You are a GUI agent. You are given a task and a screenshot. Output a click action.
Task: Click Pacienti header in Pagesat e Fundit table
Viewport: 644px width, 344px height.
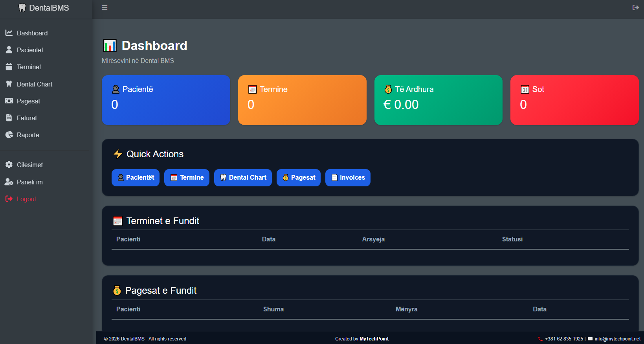128,309
